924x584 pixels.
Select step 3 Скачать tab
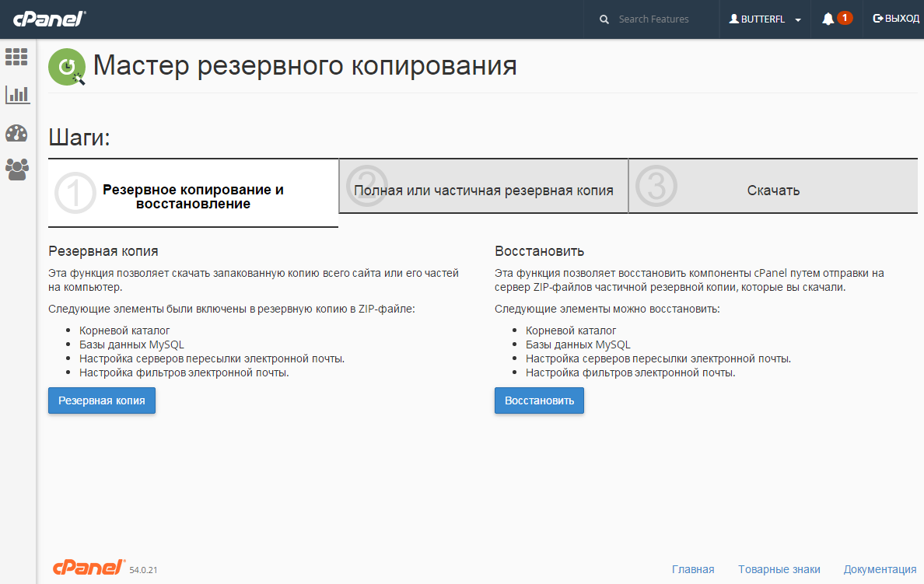click(x=773, y=191)
